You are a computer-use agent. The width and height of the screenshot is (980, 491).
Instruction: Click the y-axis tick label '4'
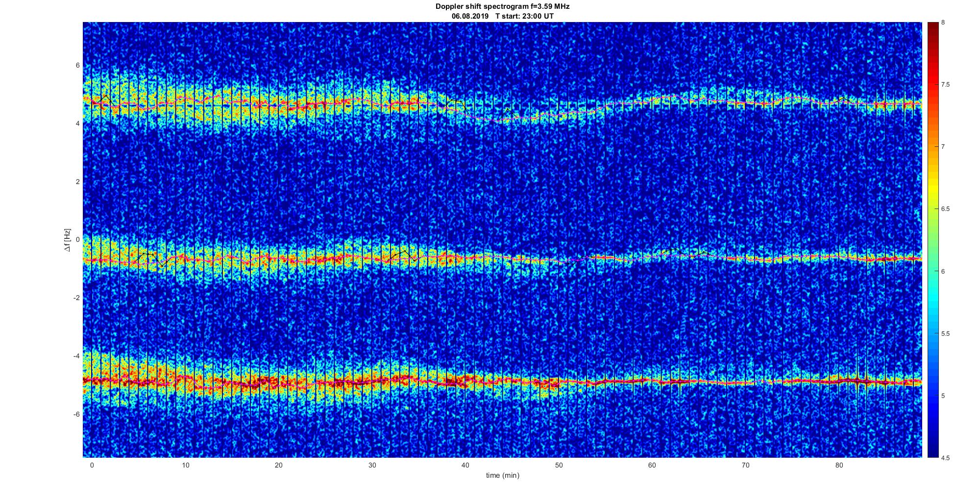[x=78, y=123]
